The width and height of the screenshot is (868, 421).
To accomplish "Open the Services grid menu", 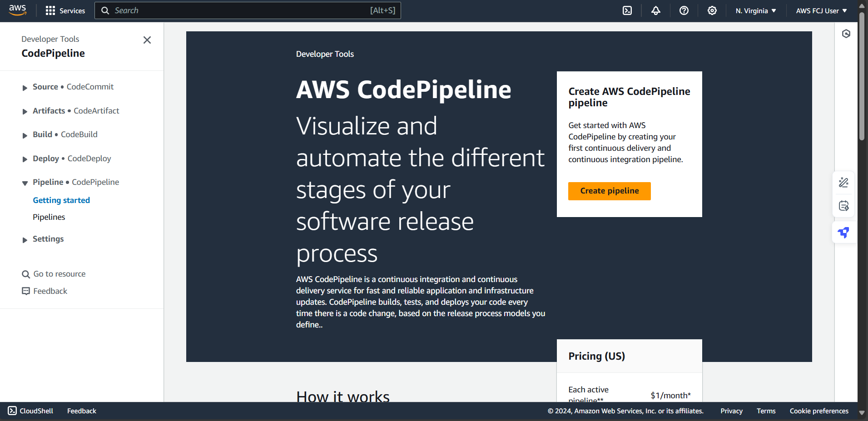I will 50,10.
